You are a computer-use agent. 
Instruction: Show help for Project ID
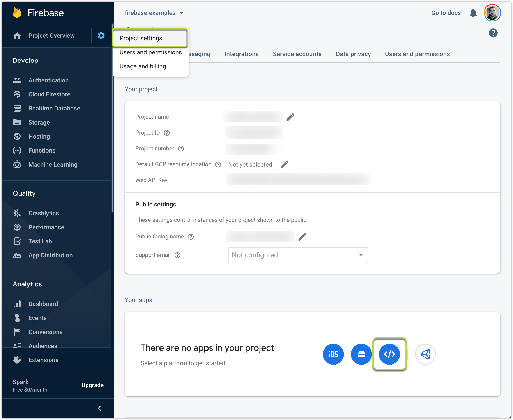coord(166,133)
